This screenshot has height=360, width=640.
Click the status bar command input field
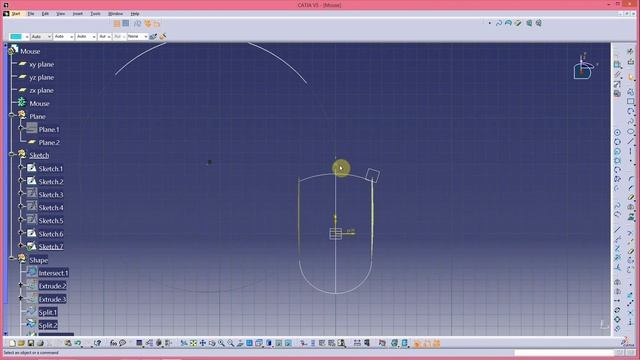click(x=564, y=353)
